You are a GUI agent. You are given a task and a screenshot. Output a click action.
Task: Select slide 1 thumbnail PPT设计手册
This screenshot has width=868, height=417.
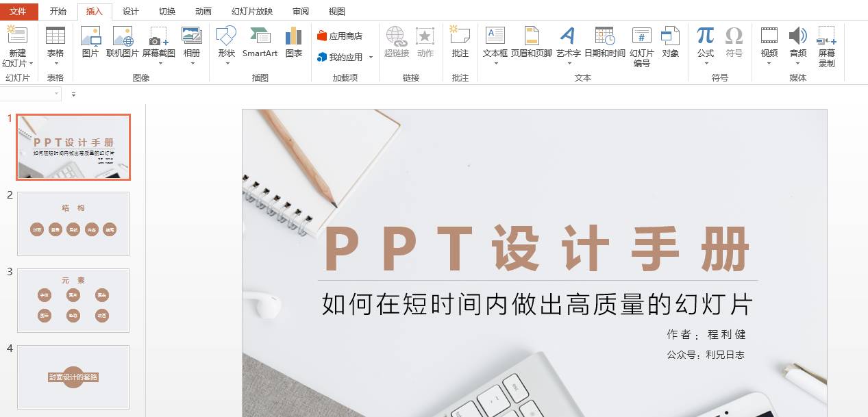73,147
